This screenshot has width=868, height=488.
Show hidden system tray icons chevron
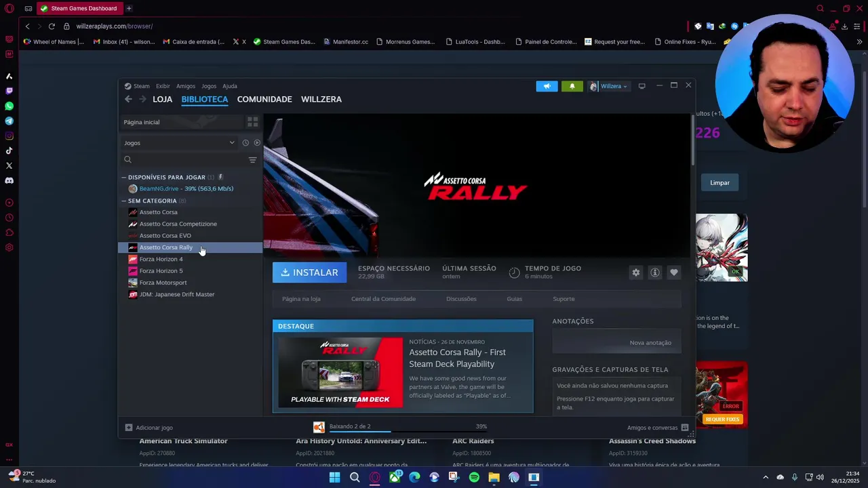pyautogui.click(x=766, y=477)
